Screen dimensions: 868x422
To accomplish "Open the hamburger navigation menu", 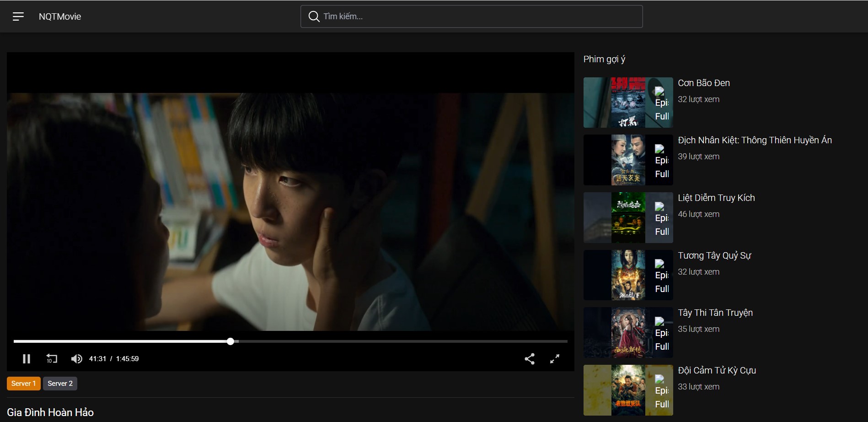I will pyautogui.click(x=18, y=16).
